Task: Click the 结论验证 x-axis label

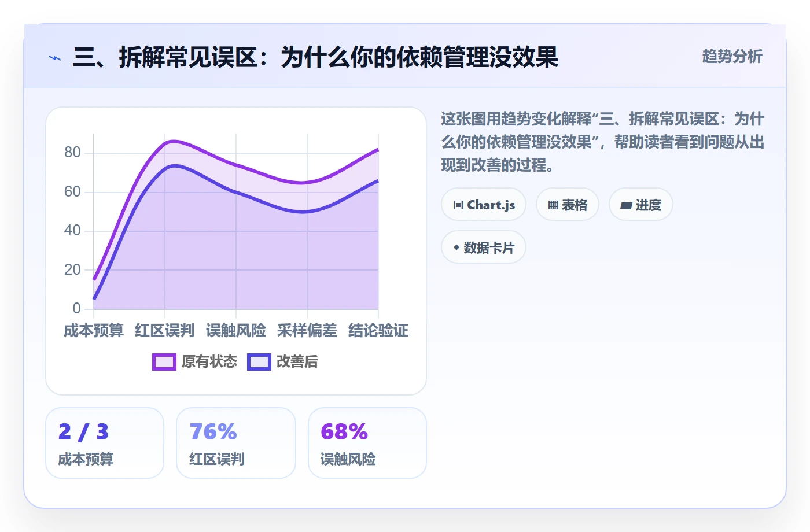Action: pyautogui.click(x=378, y=331)
